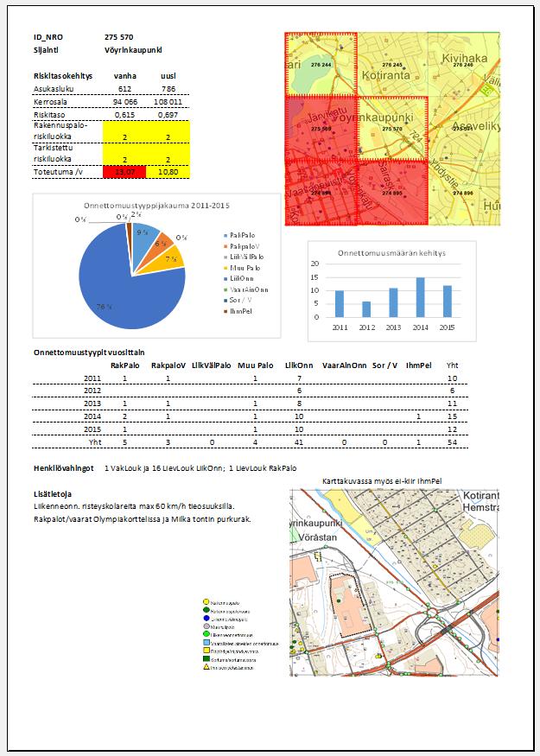540x756 pixels.
Task: Click the IhmPel entry in pie legend
Action: [x=238, y=311]
